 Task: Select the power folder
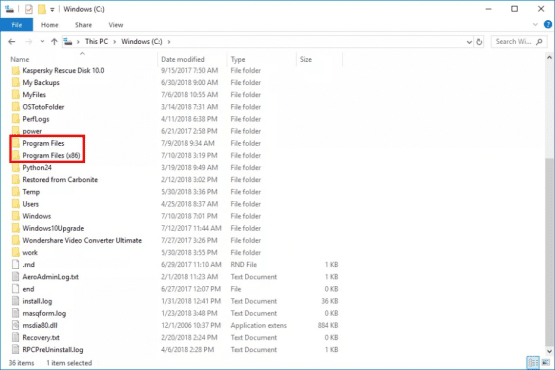(x=32, y=131)
